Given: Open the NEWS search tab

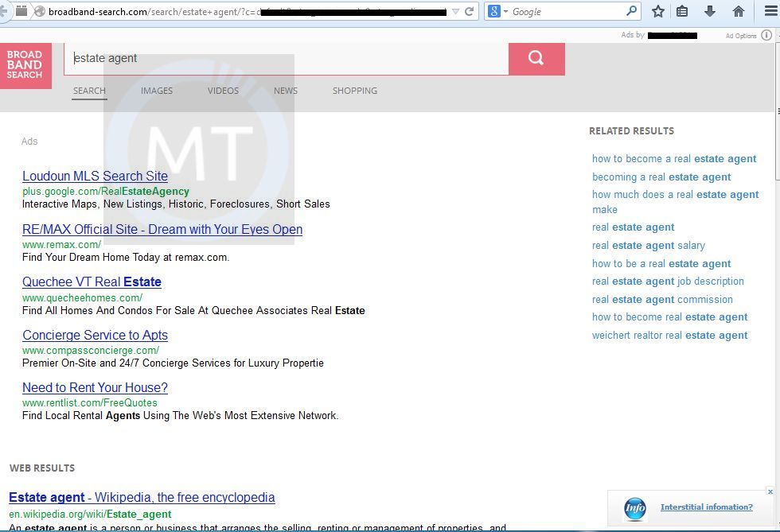Looking at the screenshot, I should [x=285, y=90].
